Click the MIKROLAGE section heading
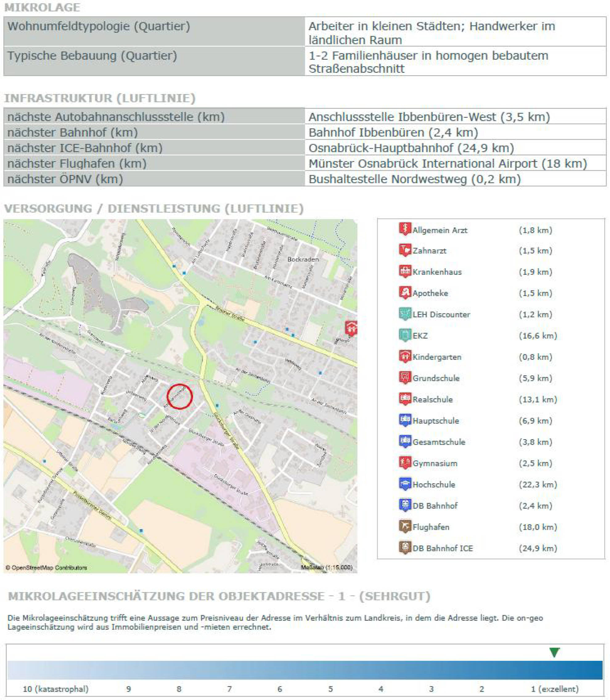 [x=42, y=7]
